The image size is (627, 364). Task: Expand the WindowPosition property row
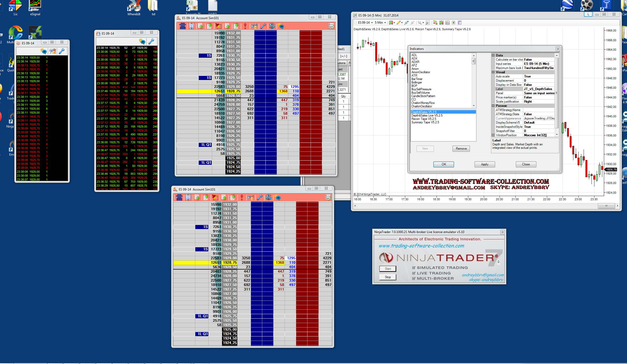pyautogui.click(x=493, y=135)
